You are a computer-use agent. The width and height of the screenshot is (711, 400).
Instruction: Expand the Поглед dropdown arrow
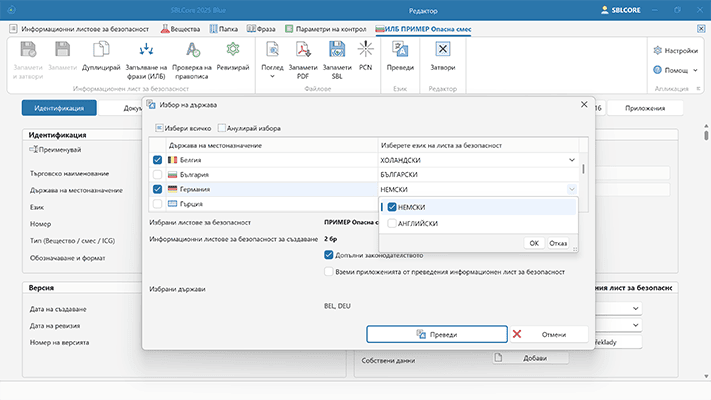click(x=272, y=76)
